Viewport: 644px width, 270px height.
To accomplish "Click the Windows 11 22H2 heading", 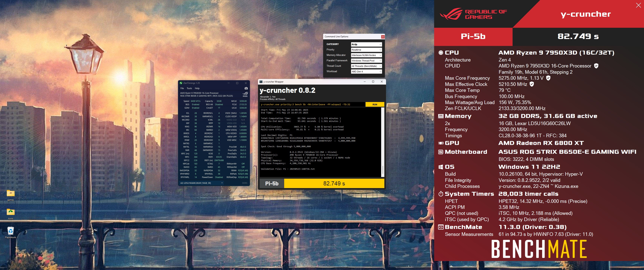I will pyautogui.click(x=529, y=167).
